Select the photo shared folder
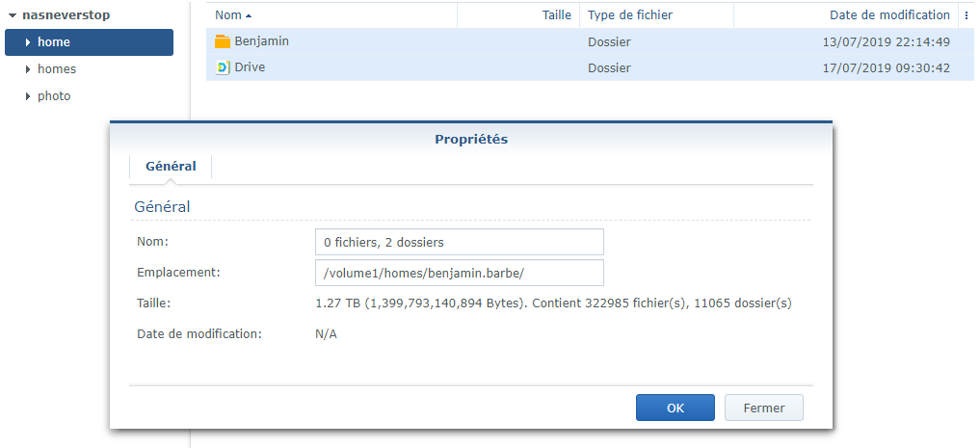This screenshot has height=448, width=980. [x=54, y=96]
